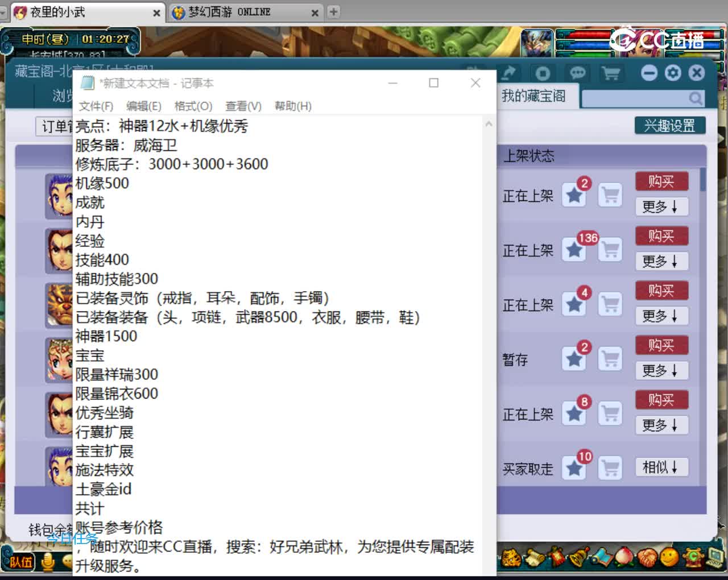Viewport: 728px width, 580px height.
Task: Click the 兴趣设置 button
Action: coord(670,126)
